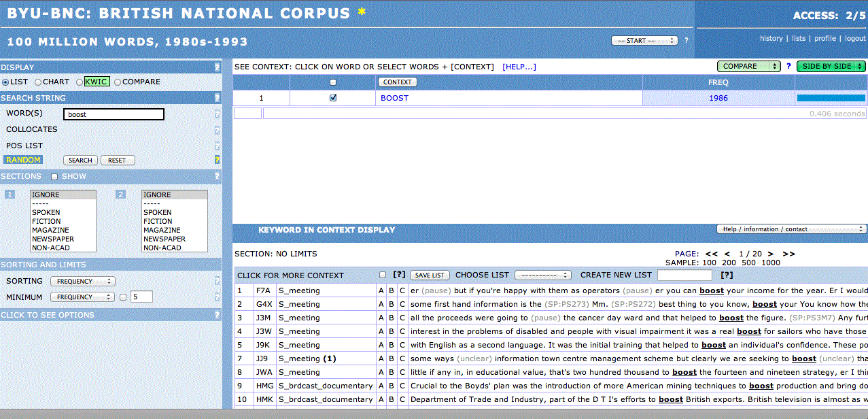
Task: Open the CHOOSE LIST dropdown
Action: click(x=542, y=275)
